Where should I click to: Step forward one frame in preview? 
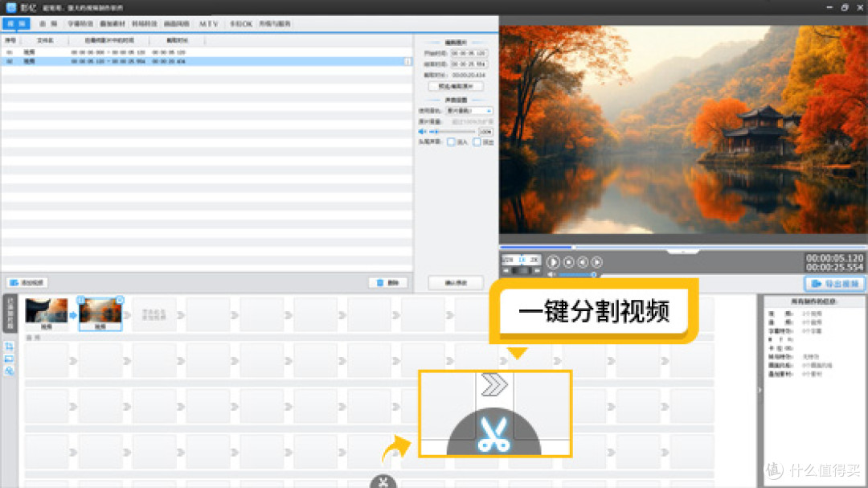coord(596,262)
